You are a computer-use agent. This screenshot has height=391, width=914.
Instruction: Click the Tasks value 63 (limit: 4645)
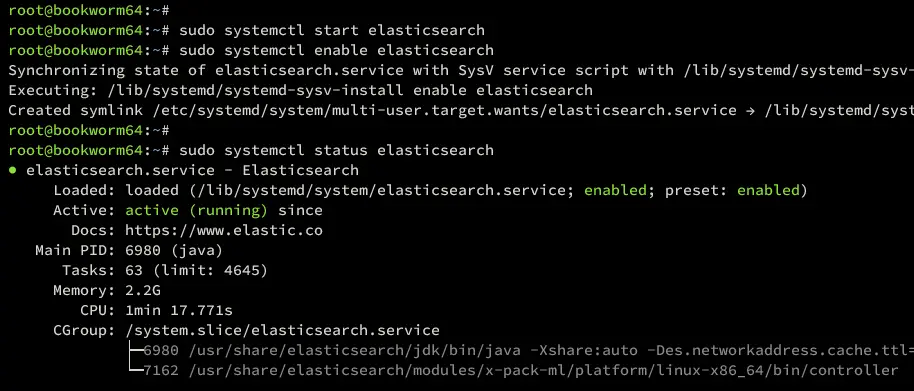[196, 270]
